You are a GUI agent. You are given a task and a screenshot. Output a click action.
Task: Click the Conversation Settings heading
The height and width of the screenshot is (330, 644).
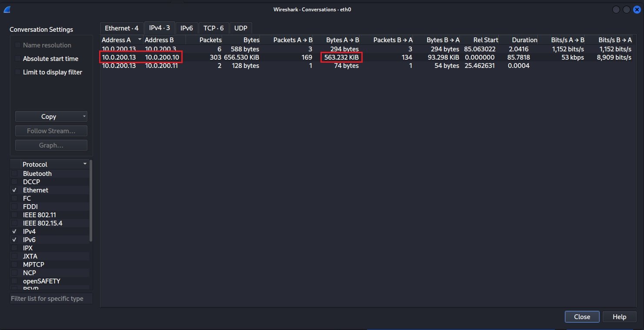pos(41,30)
